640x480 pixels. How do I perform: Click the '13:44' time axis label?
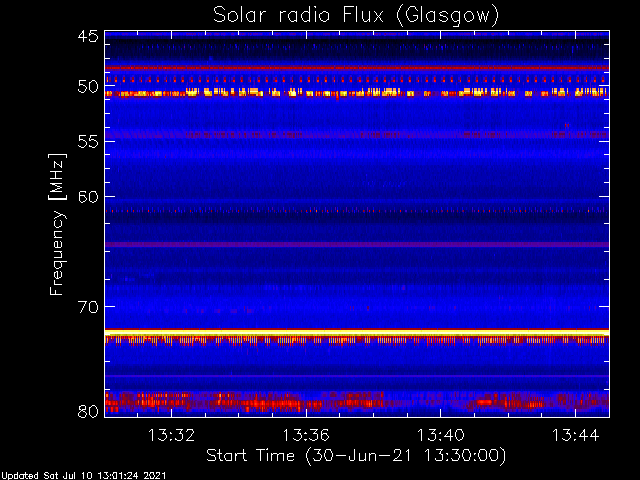(576, 435)
